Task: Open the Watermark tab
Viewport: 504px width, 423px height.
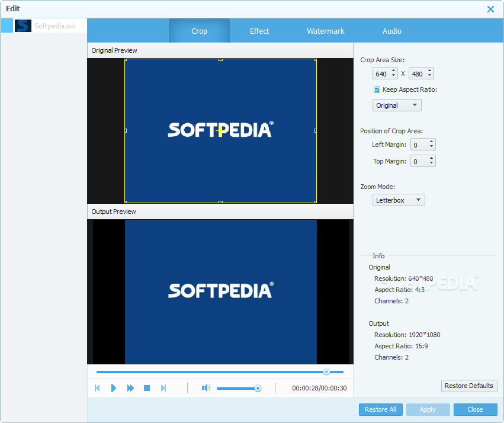Action: 325,31
